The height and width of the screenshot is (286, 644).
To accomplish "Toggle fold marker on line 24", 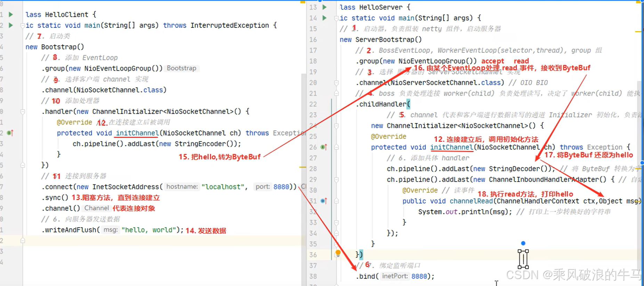I will [x=336, y=126].
